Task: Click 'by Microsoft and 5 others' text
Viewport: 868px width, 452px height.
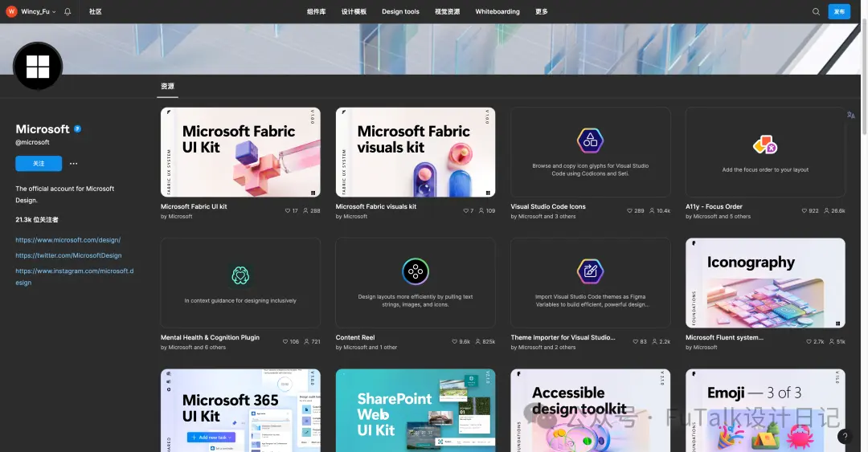Action: click(718, 216)
